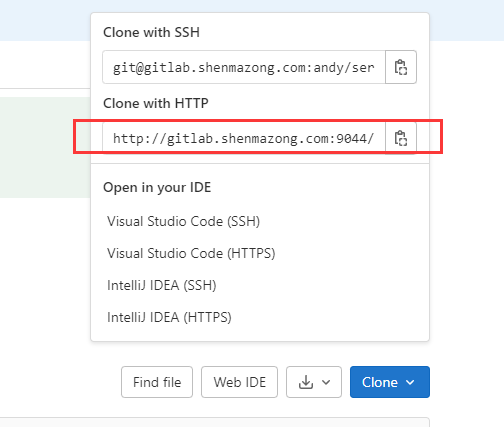The image size is (504, 427).
Task: Select the git@gitlab SSH URL field
Action: point(244,67)
